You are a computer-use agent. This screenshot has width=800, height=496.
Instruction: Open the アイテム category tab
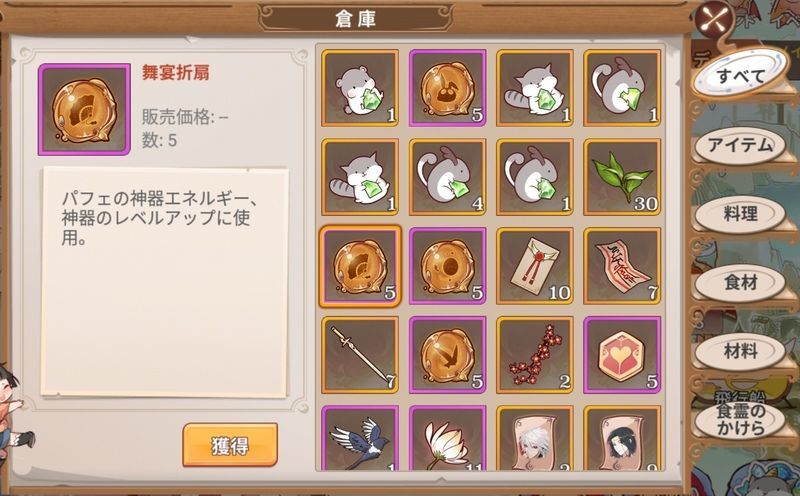click(x=740, y=145)
